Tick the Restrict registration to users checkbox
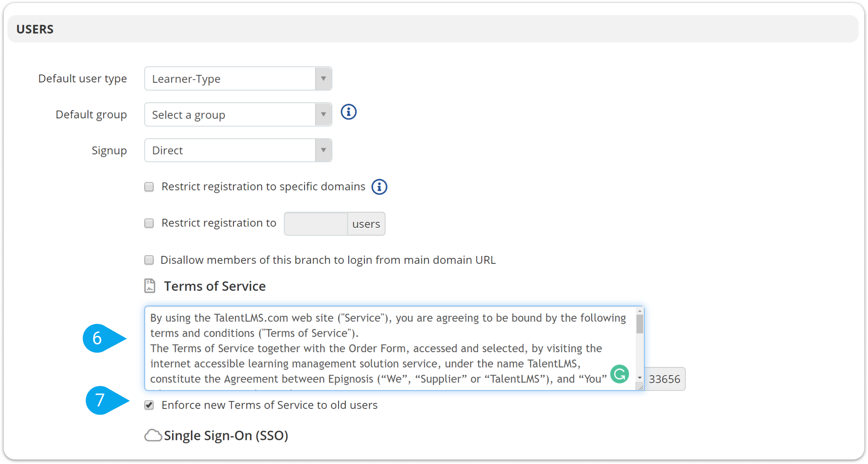Screen dimensions: 868x464 [x=149, y=223]
